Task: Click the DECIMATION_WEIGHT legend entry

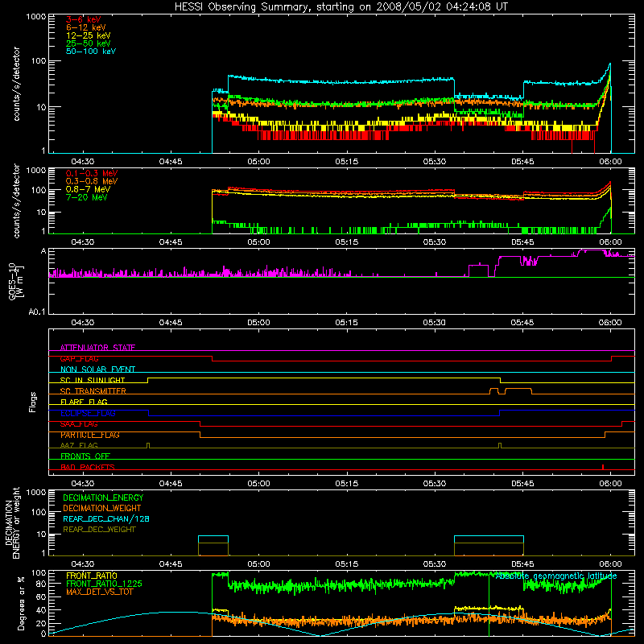Action: point(102,508)
